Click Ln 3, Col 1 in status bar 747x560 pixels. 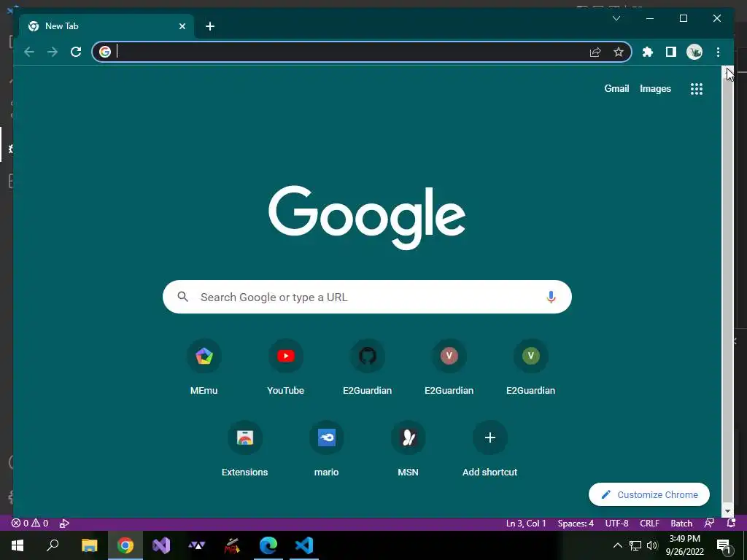[526, 523]
